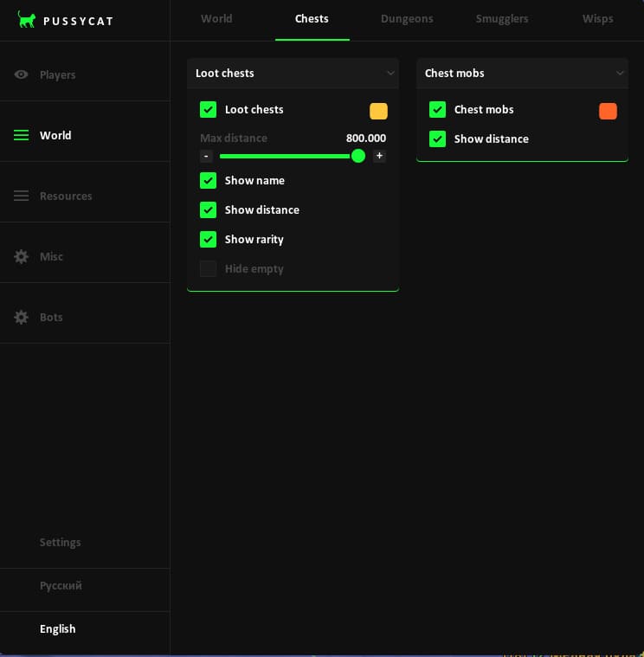The image size is (644, 657).
Task: Switch language to Русский
Action: point(61,586)
